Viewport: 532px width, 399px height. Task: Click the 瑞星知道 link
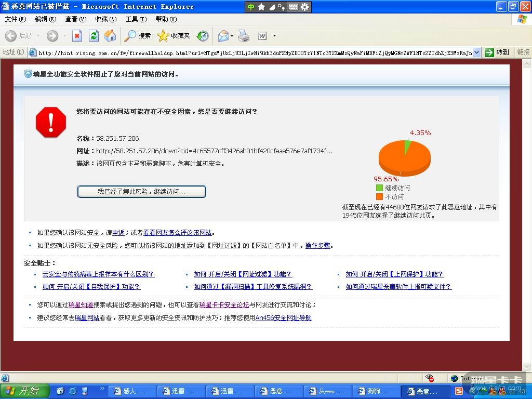tap(81, 305)
